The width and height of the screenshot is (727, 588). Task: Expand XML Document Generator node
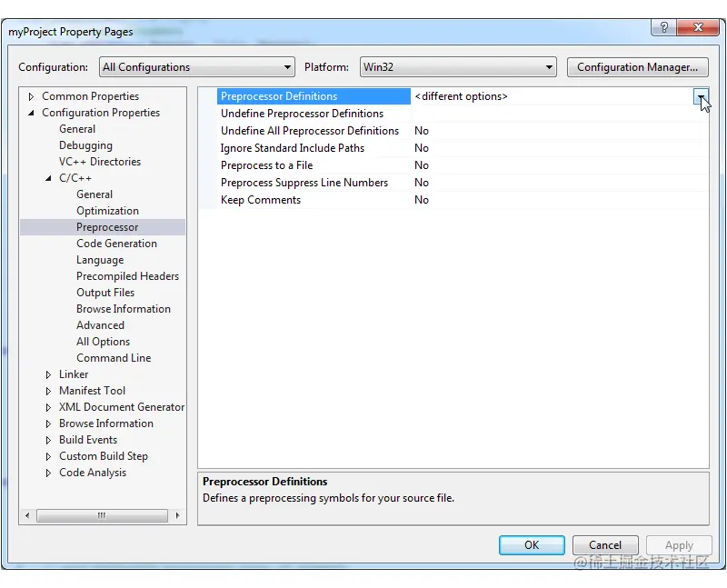click(48, 407)
